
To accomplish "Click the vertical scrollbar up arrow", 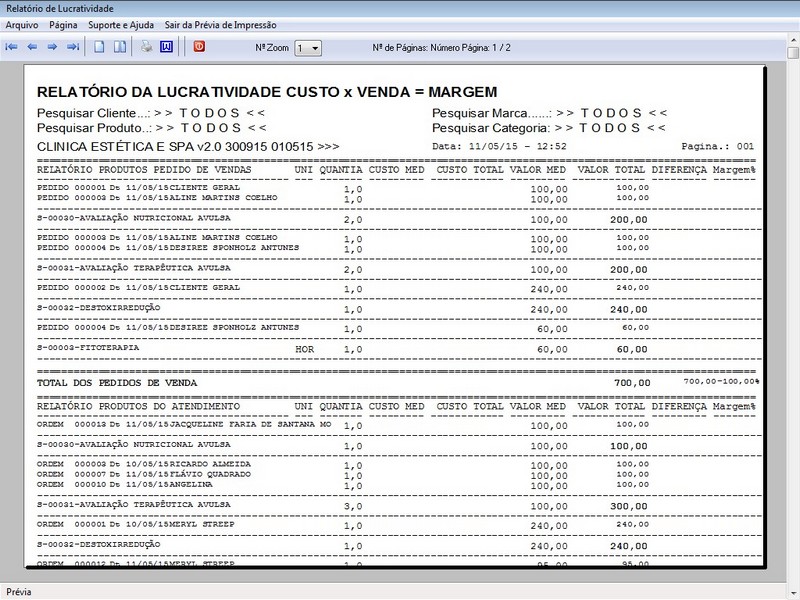I will point(793,39).
